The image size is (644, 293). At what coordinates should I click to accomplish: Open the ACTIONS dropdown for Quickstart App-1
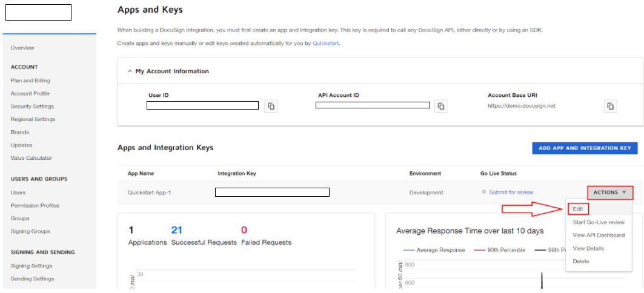610,193
